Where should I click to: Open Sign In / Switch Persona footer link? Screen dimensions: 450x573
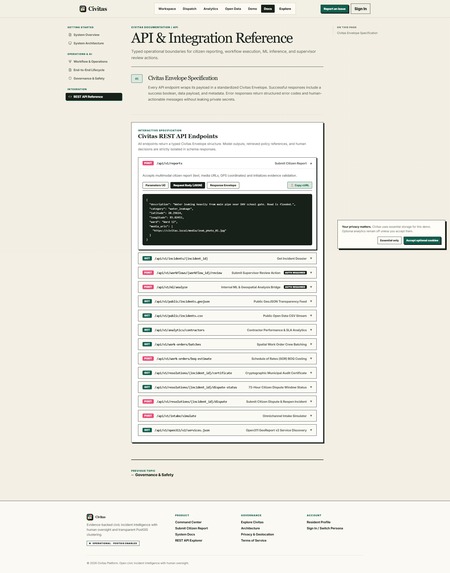(325, 528)
